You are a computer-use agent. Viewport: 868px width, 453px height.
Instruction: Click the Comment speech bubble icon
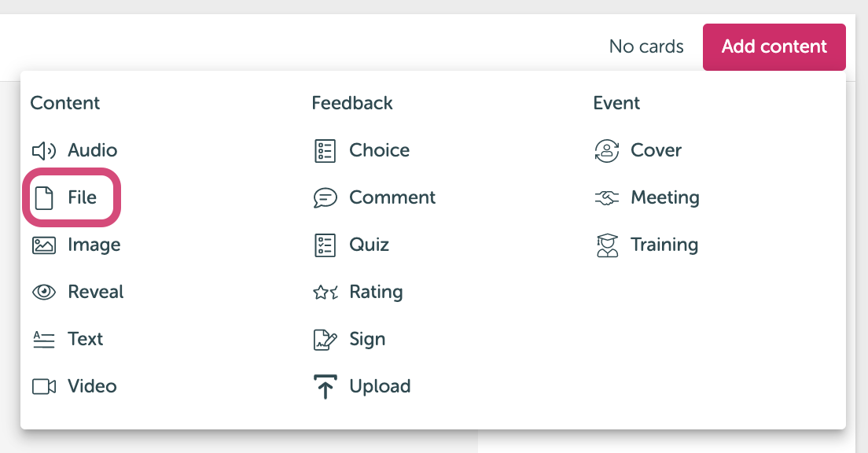[x=325, y=197]
